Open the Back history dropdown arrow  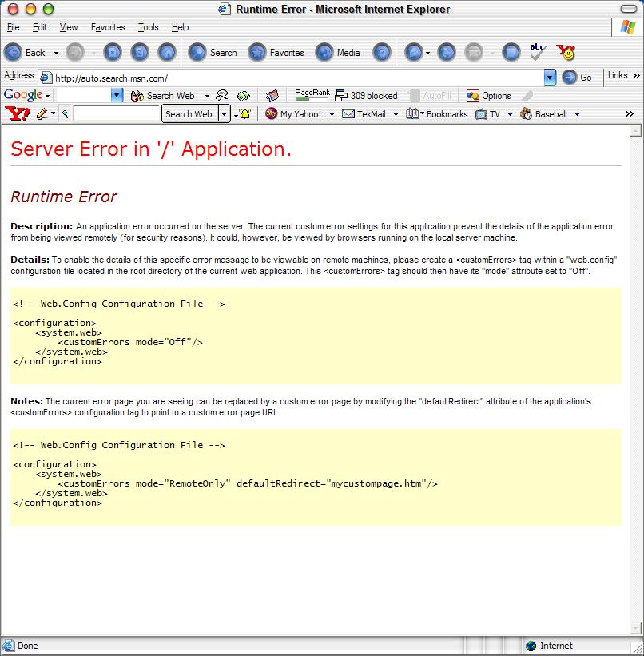point(56,53)
